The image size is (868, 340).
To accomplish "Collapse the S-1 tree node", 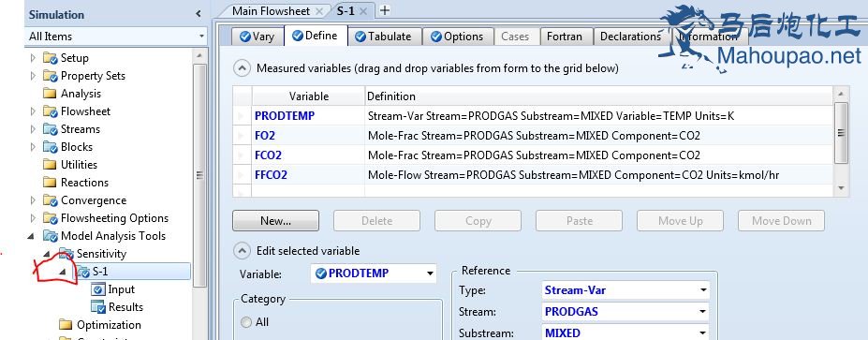I will pyautogui.click(x=63, y=272).
